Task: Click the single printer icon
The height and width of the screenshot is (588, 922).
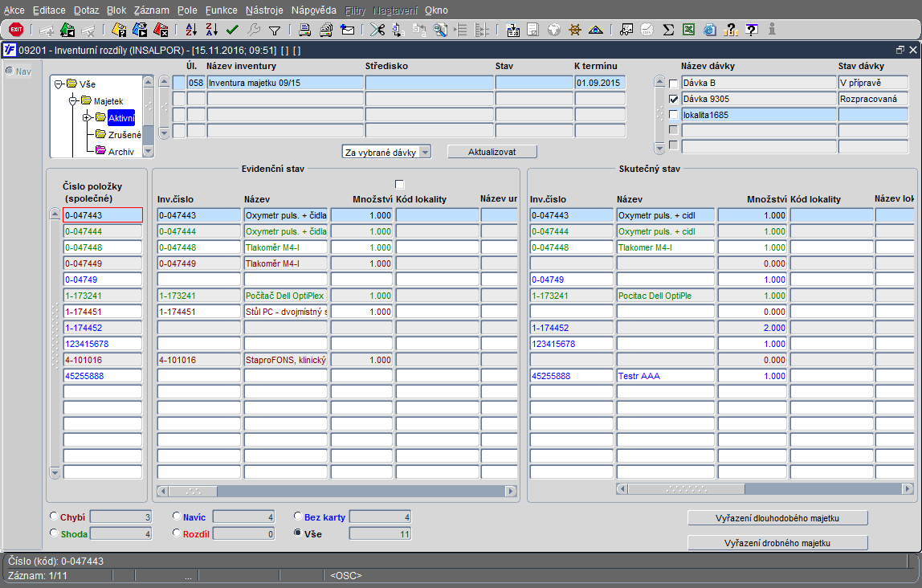Action: click(304, 30)
